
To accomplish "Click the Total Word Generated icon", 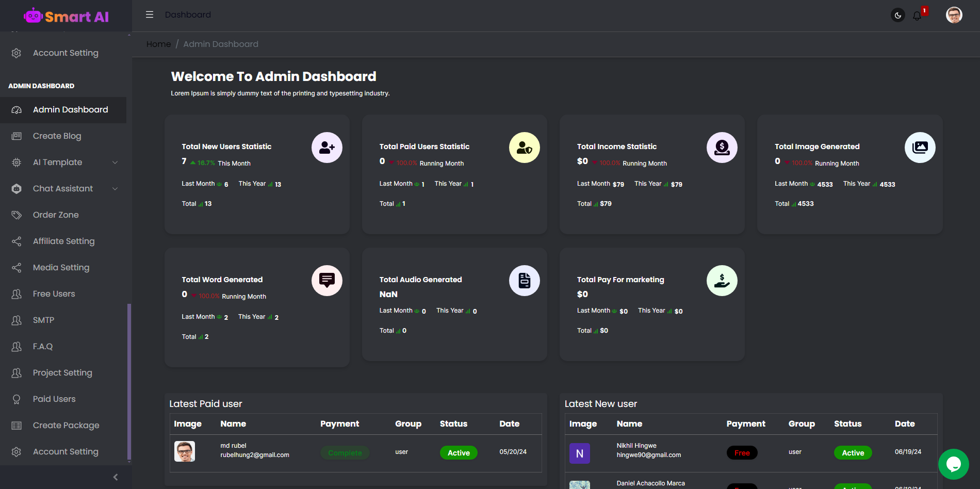I will pos(327,281).
